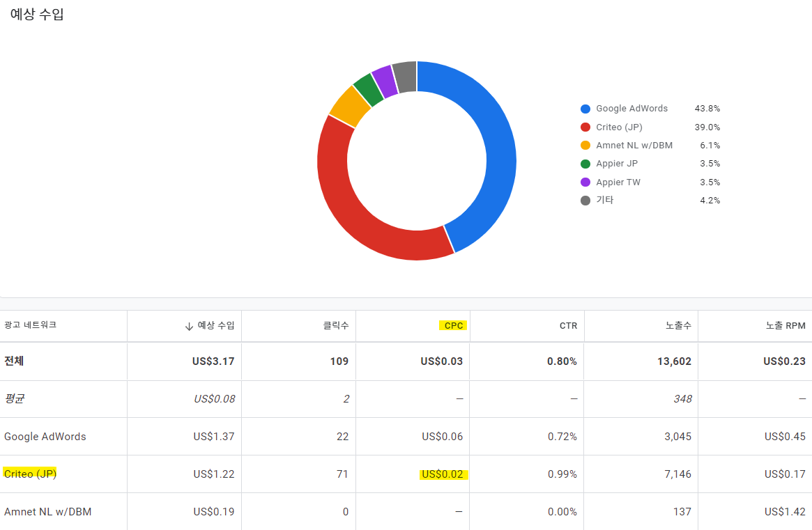Toggle the 기타 entry in the legend
Viewport: 812px width, 530px height.
(x=604, y=200)
